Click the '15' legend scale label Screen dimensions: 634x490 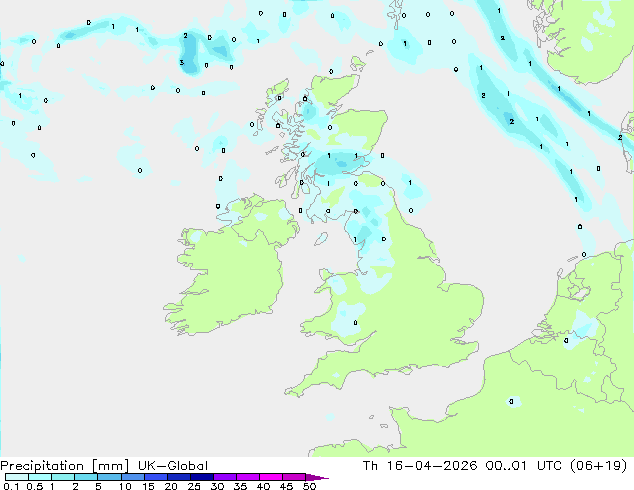point(148,486)
